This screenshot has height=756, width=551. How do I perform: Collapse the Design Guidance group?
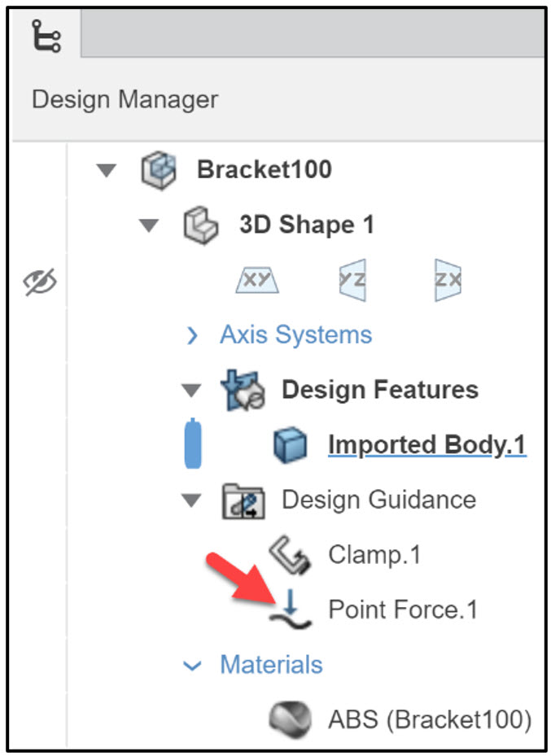pos(191,500)
